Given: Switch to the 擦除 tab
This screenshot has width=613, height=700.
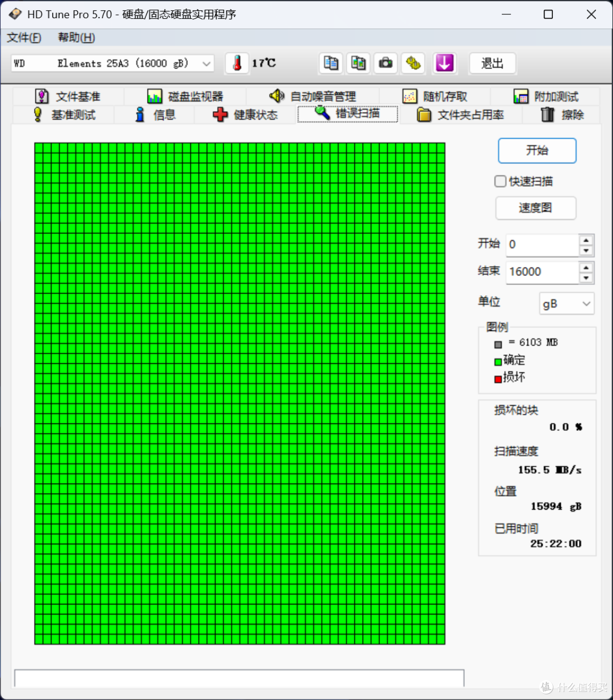Looking at the screenshot, I should (x=562, y=115).
